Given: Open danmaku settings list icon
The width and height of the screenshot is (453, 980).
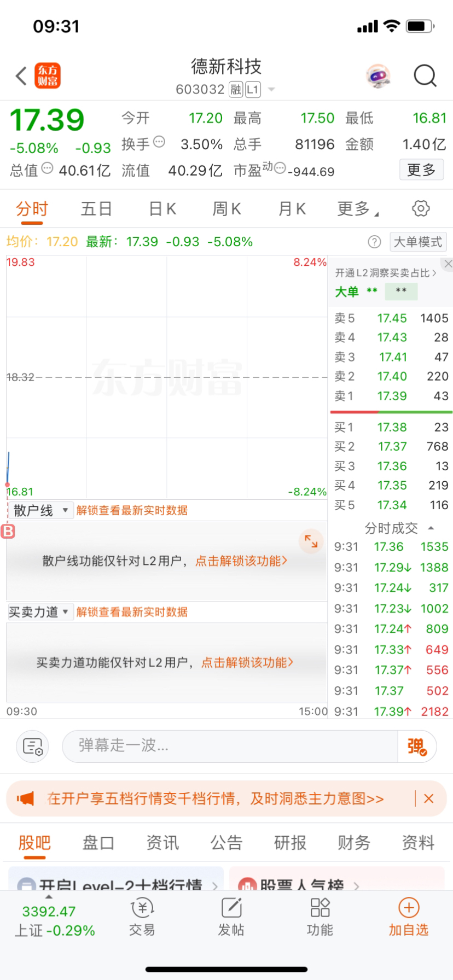Looking at the screenshot, I should [x=33, y=746].
